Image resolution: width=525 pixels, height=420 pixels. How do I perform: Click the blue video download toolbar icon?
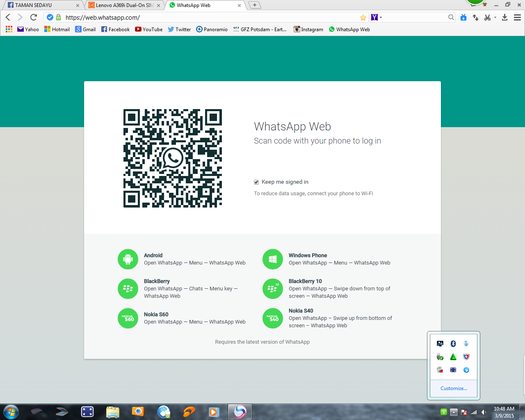coord(463,17)
